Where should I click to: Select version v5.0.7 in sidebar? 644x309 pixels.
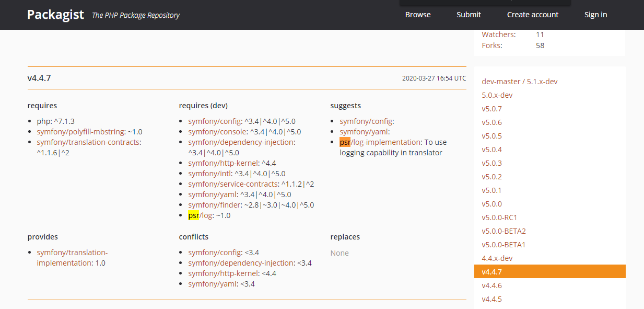click(x=491, y=108)
